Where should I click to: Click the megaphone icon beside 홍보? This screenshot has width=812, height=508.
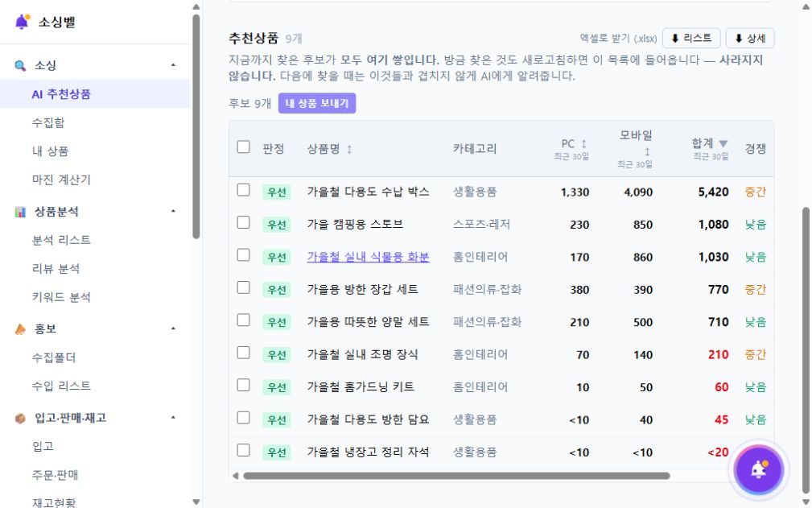coord(20,329)
